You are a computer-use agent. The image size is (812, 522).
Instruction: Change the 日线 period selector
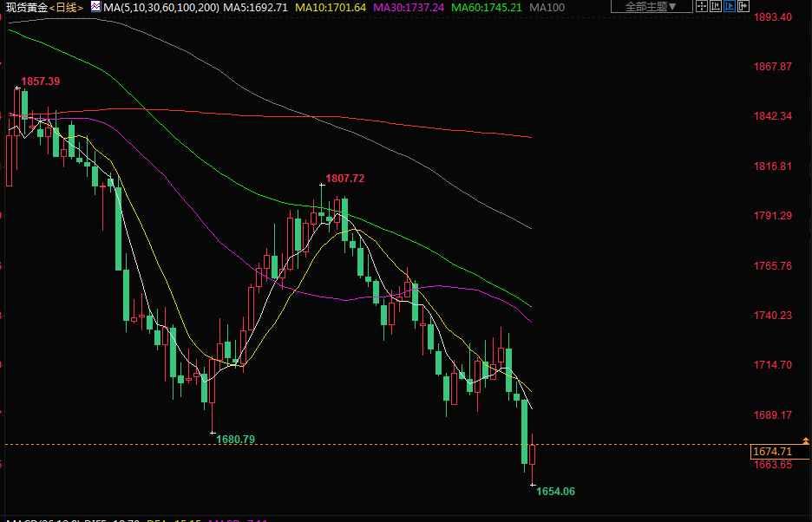[67, 8]
